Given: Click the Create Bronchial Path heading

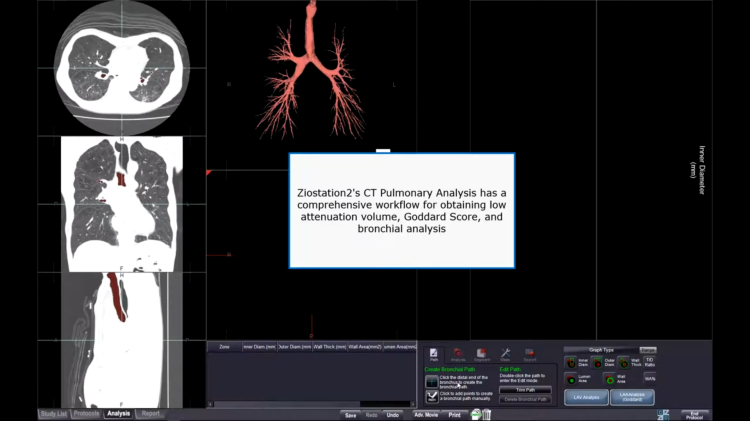Looking at the screenshot, I should 450,369.
